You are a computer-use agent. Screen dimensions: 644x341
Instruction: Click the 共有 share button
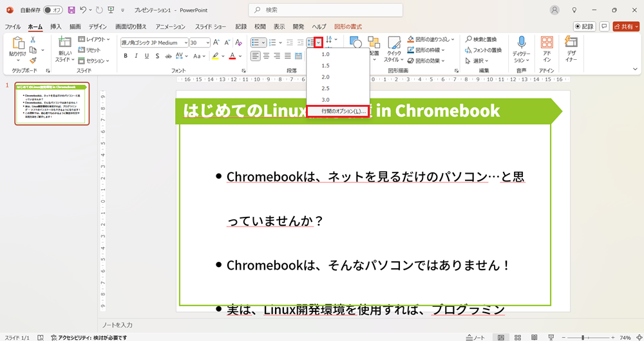pyautogui.click(x=626, y=26)
